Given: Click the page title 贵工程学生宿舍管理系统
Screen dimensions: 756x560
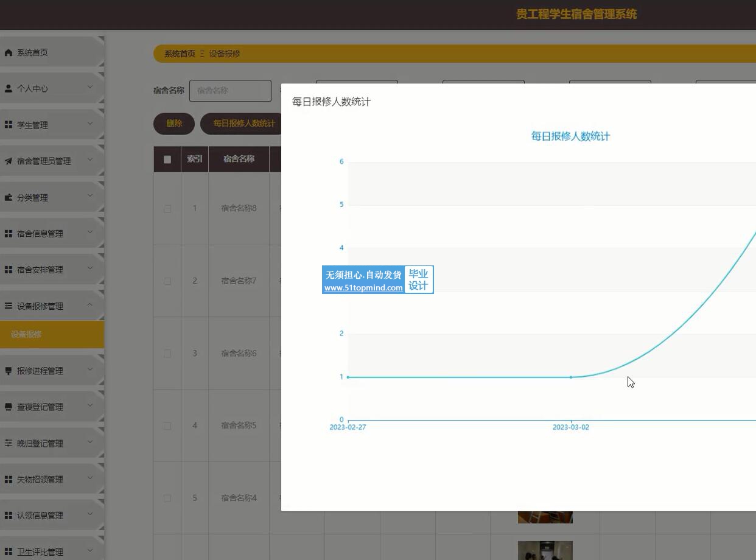Looking at the screenshot, I should point(576,14).
